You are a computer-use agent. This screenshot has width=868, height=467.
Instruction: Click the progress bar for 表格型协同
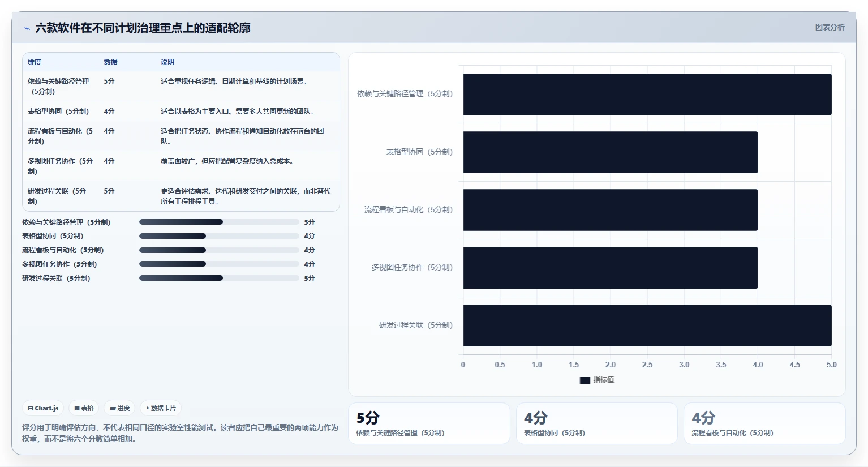click(219, 235)
